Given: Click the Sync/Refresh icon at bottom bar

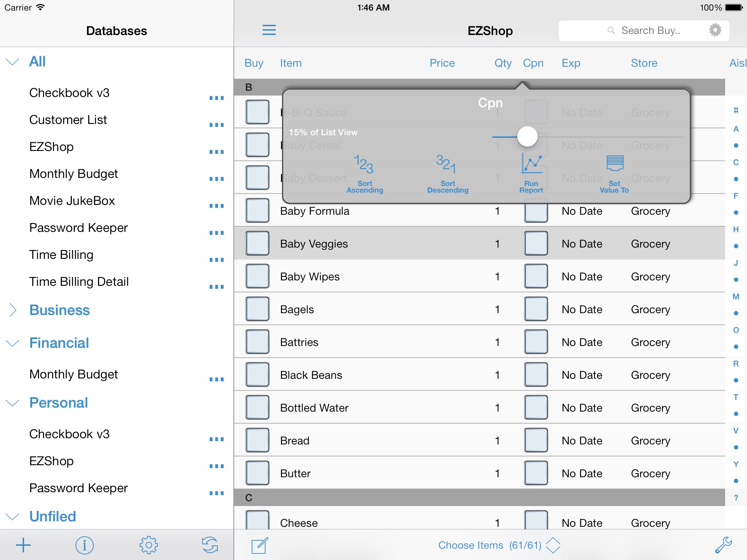Looking at the screenshot, I should coord(210,545).
